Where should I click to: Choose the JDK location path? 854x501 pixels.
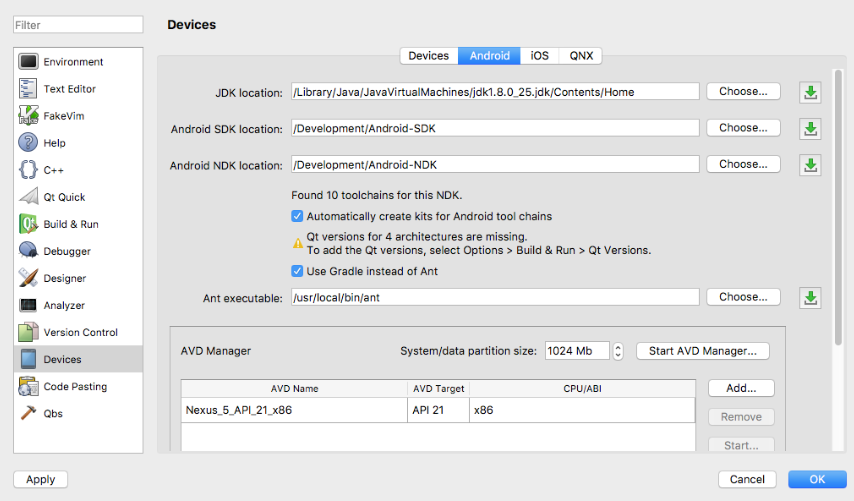coord(743,91)
